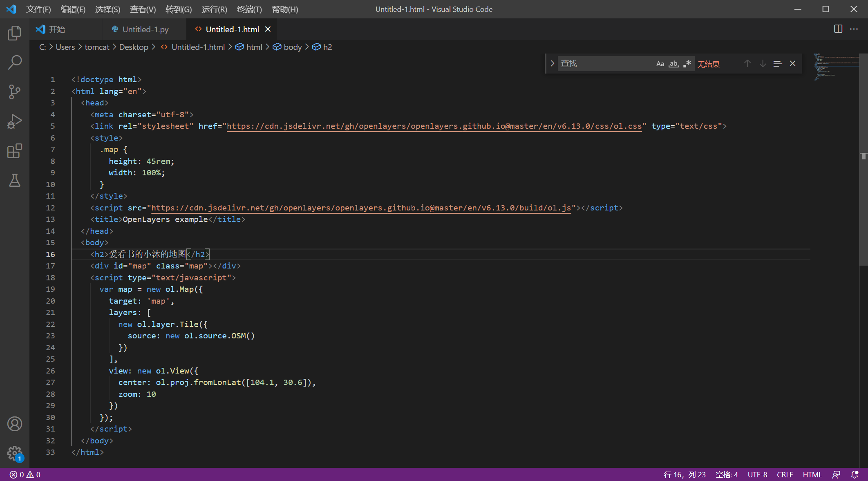The height and width of the screenshot is (481, 868).
Task: Open the ol.css stylesheet link
Action: (x=434, y=126)
